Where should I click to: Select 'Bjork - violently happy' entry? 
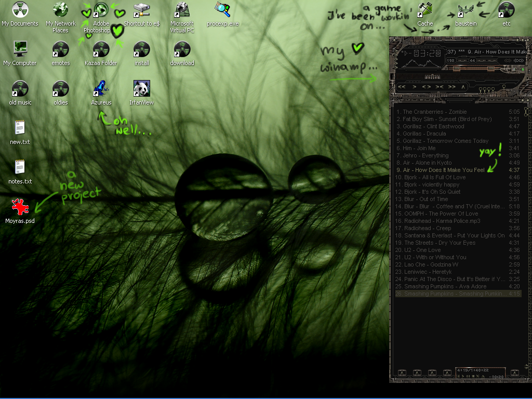coord(458,184)
